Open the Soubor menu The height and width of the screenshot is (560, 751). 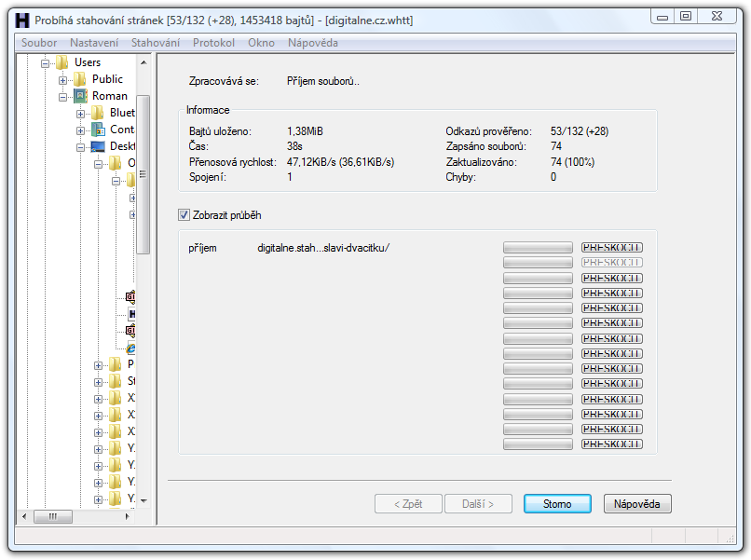(39, 43)
